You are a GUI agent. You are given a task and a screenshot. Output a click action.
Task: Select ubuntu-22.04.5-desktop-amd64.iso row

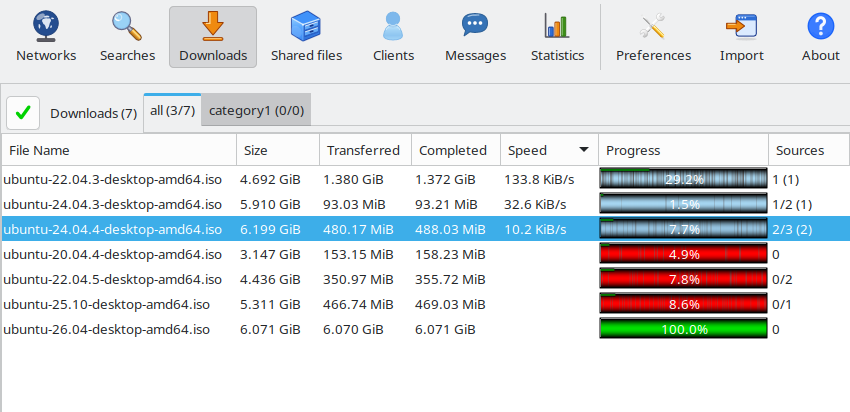click(x=425, y=279)
